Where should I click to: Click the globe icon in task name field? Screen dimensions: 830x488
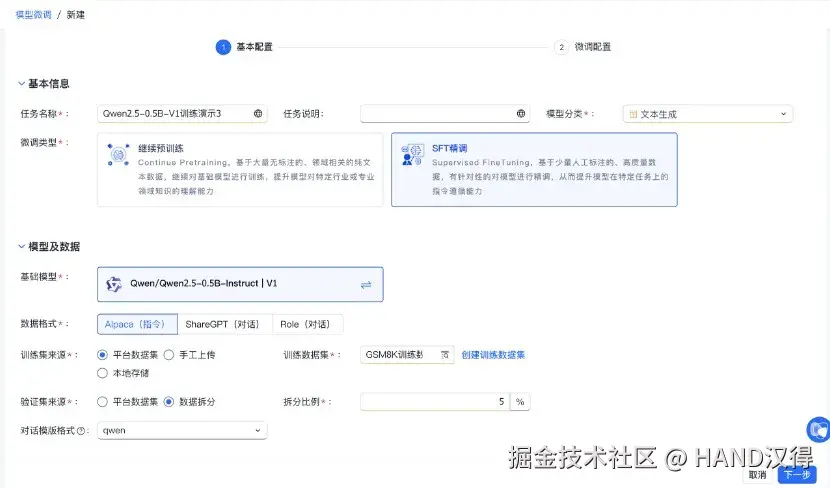(x=258, y=113)
